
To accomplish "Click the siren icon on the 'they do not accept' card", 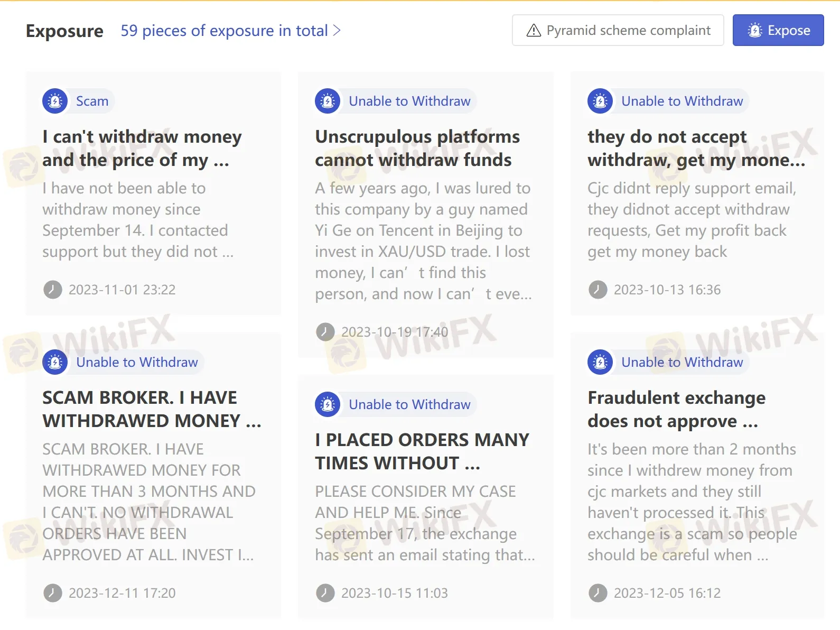I will (x=600, y=101).
